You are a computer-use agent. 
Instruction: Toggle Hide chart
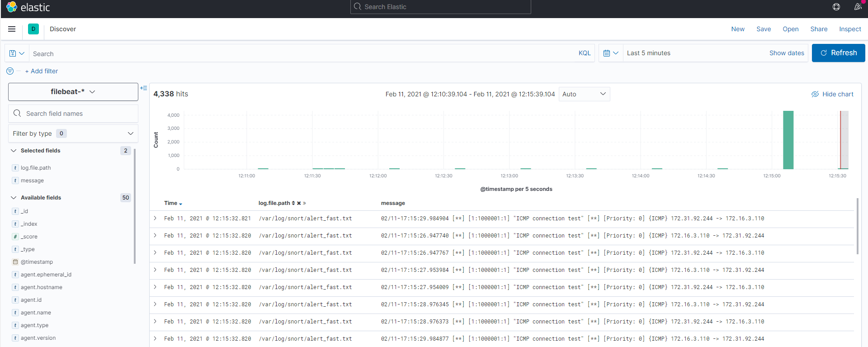click(x=832, y=94)
